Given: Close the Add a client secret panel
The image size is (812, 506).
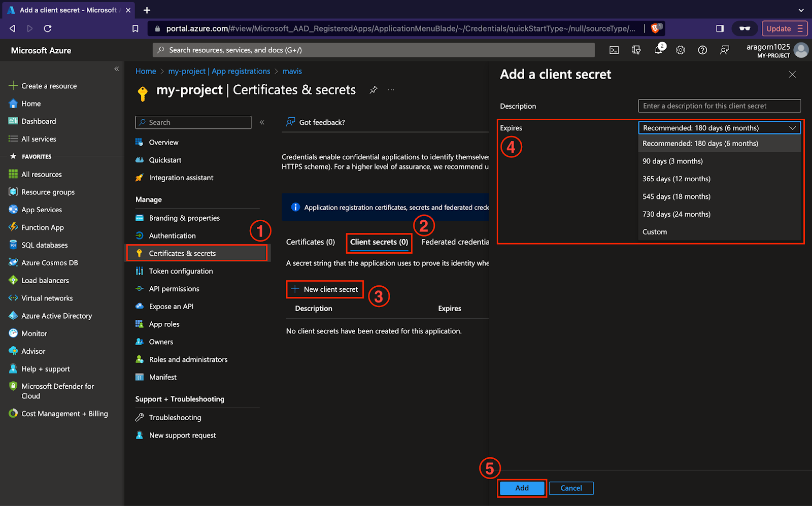Looking at the screenshot, I should tap(792, 75).
